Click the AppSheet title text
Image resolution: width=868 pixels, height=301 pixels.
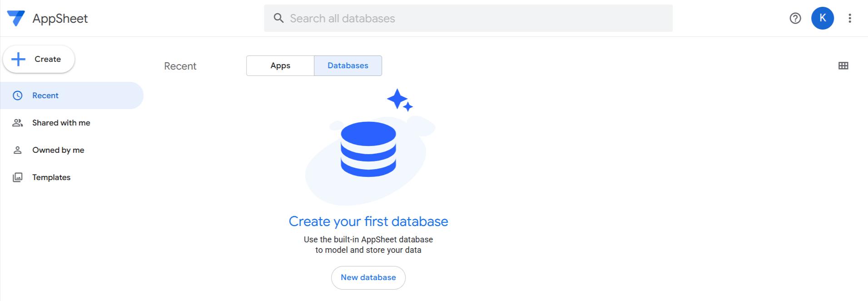60,19
